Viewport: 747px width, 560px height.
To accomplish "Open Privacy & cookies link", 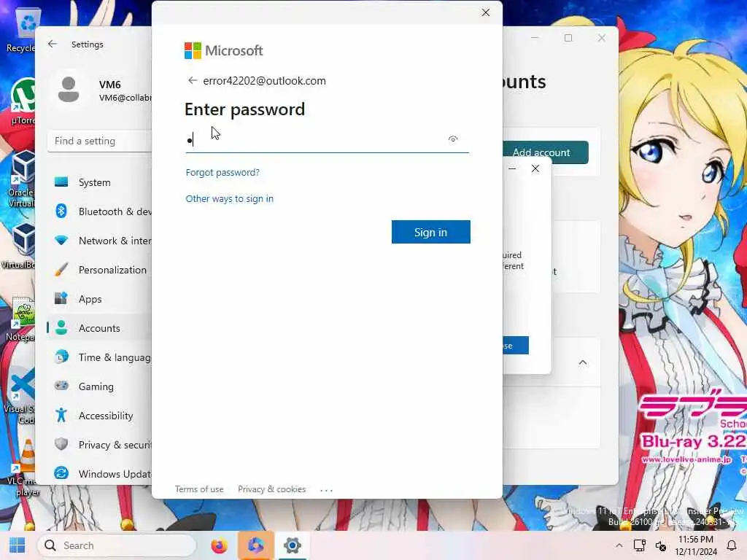I will (x=271, y=489).
